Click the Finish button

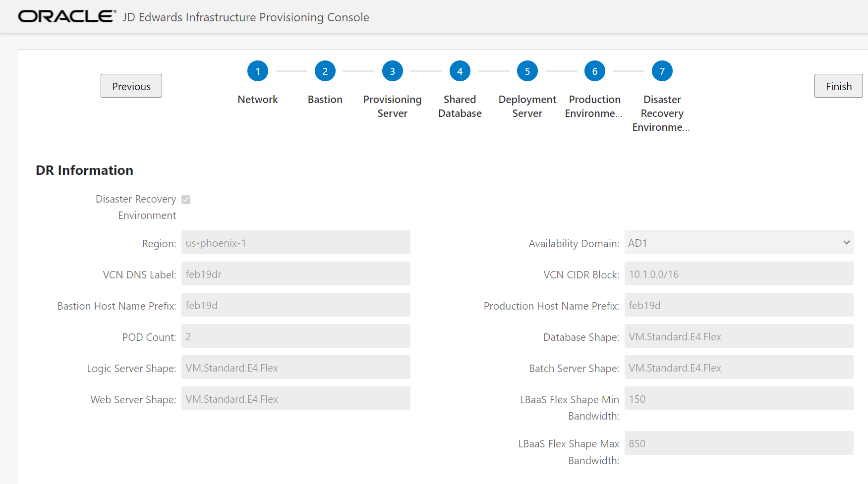click(838, 85)
